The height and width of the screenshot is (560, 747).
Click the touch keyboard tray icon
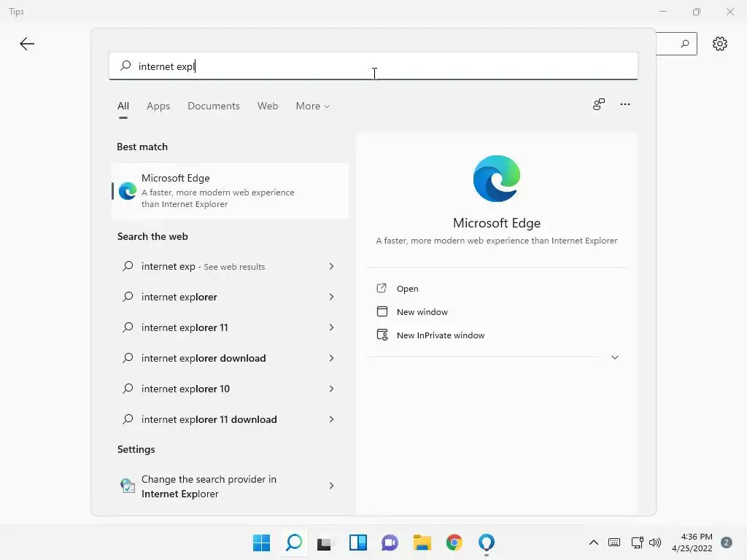click(x=614, y=542)
